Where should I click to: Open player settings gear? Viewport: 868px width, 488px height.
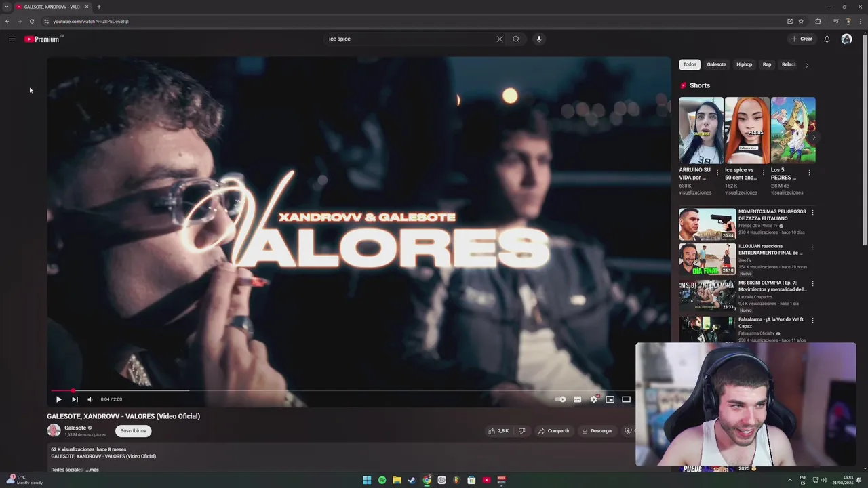pos(593,399)
